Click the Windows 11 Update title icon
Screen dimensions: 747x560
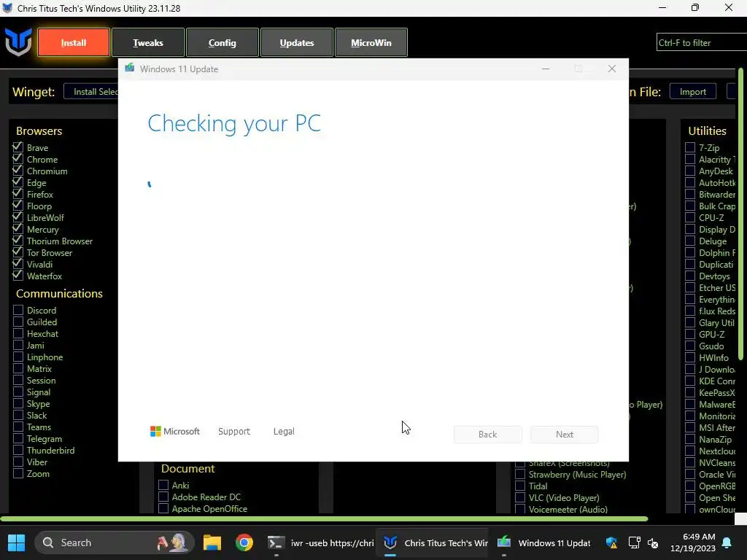pyautogui.click(x=130, y=68)
